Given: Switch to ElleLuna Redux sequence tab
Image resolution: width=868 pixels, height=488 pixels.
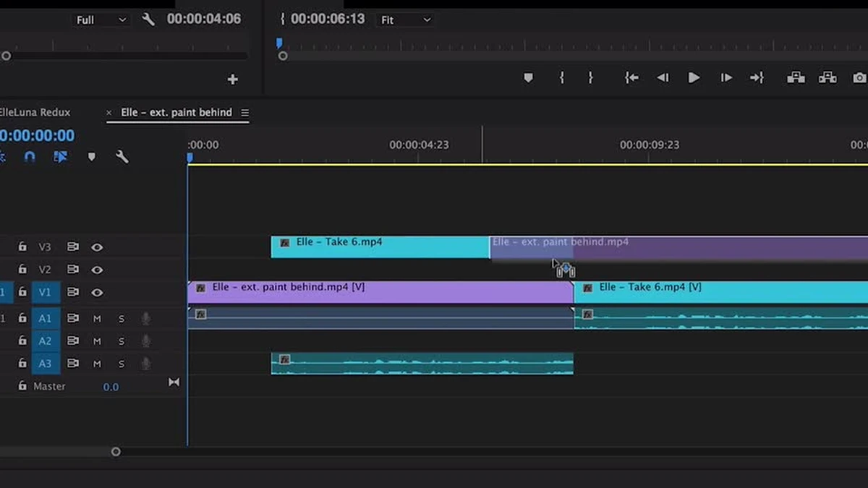Looking at the screenshot, I should (35, 113).
